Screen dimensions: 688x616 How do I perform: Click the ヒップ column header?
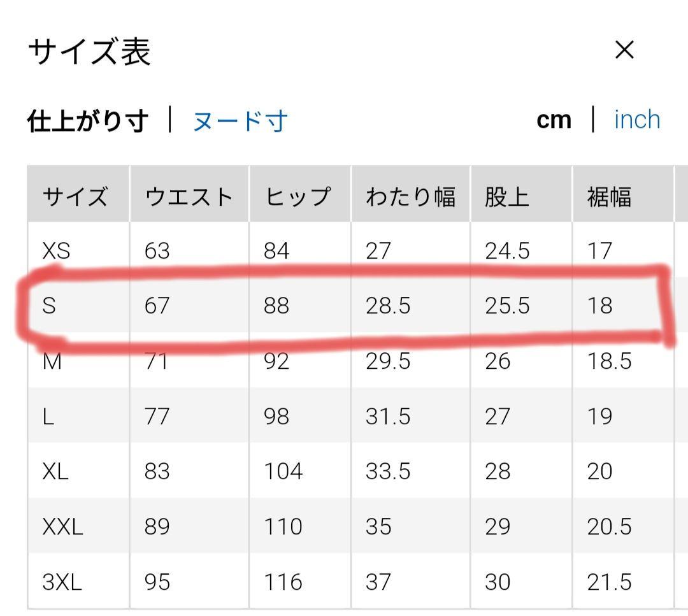(297, 197)
